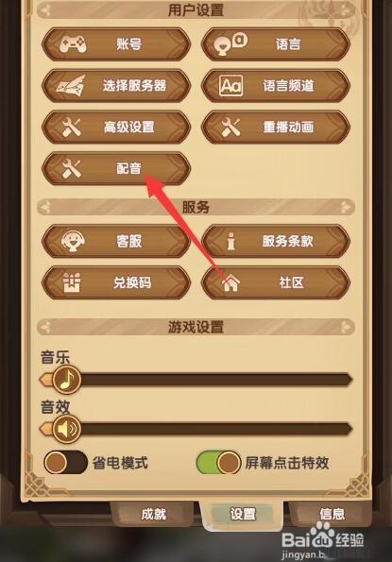Tap the headset icon on 客服 button
The height and width of the screenshot is (562, 392).
73,241
